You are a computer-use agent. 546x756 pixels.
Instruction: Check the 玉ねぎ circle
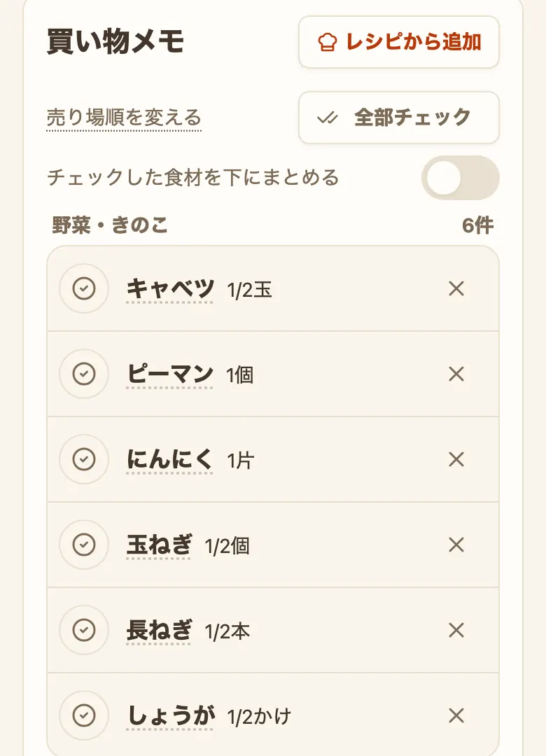84,545
